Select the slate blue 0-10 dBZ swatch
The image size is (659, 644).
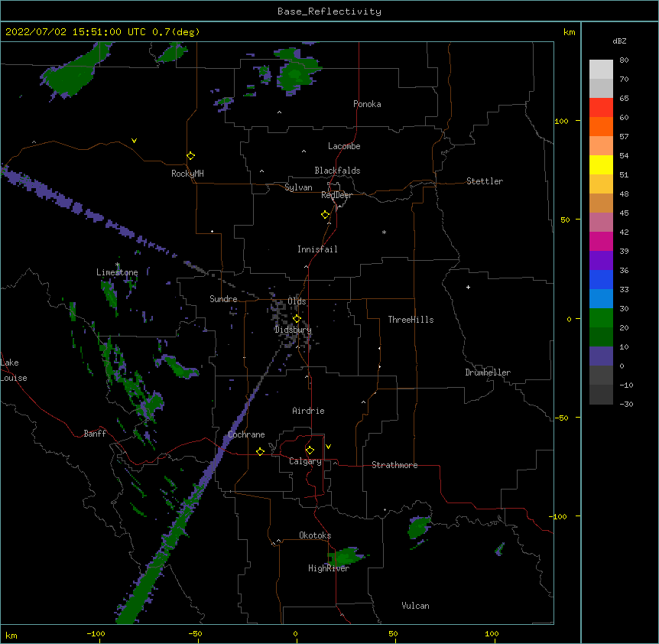(x=601, y=356)
